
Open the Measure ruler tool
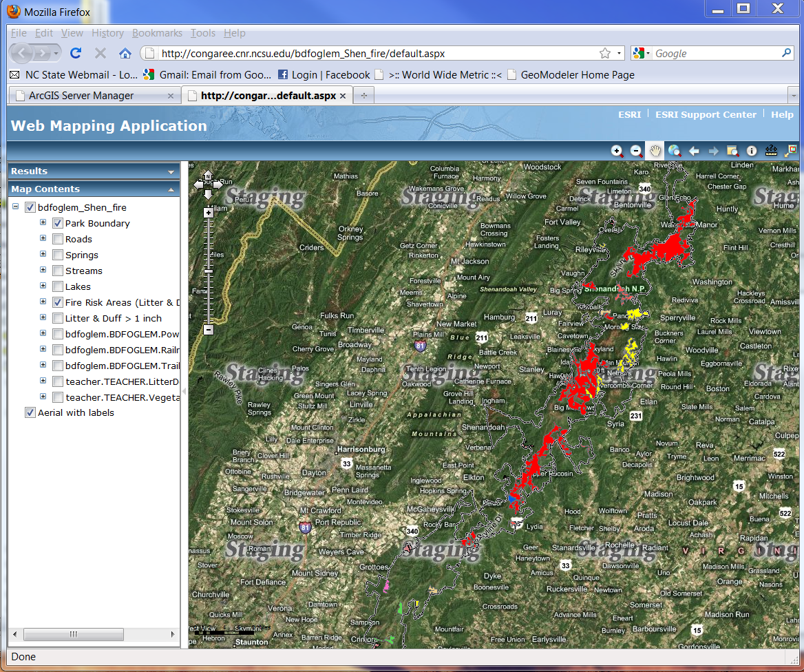771,151
